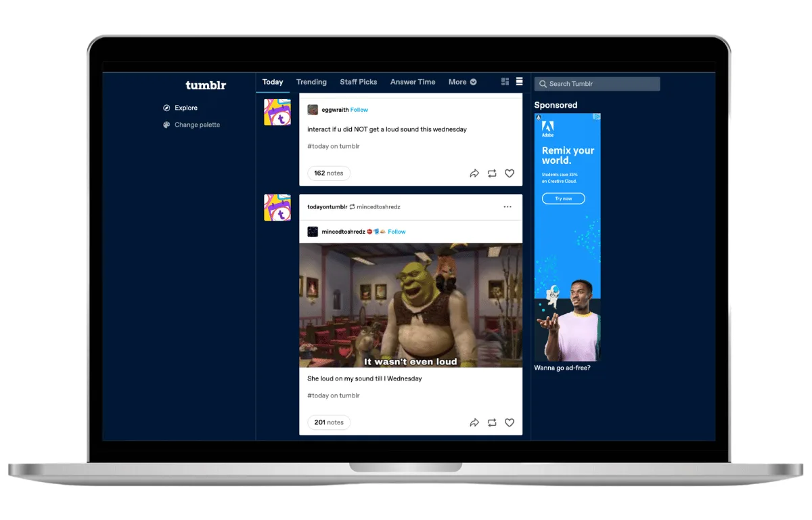The image size is (812, 520).
Task: Like the mincedtoshredz Shrek post
Action: (x=510, y=422)
